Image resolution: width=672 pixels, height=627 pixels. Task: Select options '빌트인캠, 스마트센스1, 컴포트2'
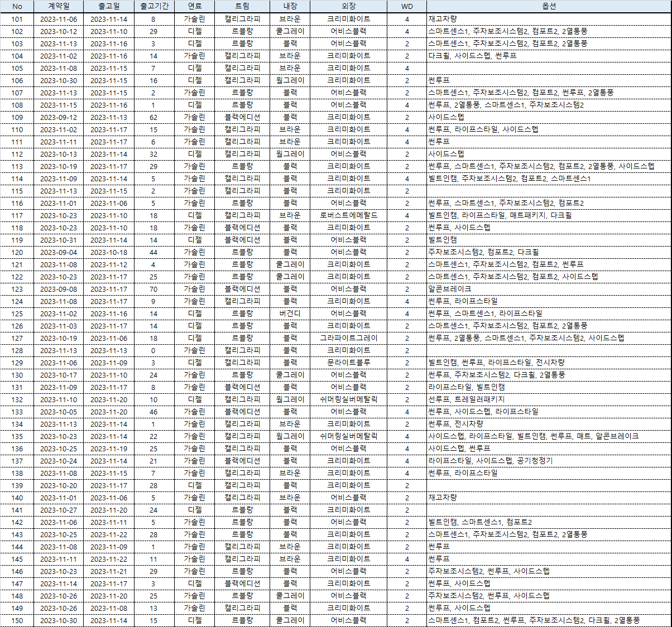480,522
